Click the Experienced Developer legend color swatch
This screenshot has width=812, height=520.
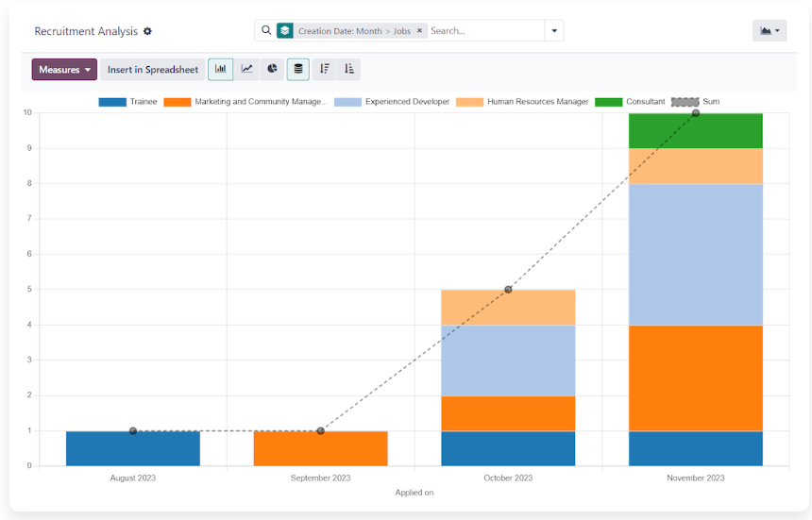[x=347, y=101]
